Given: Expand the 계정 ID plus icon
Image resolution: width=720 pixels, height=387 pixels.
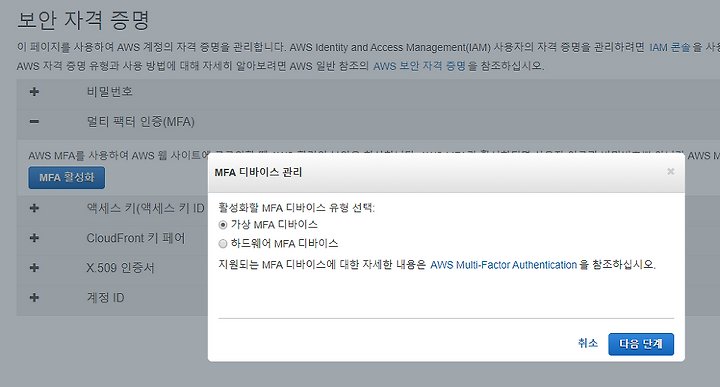Looking at the screenshot, I should point(34,297).
